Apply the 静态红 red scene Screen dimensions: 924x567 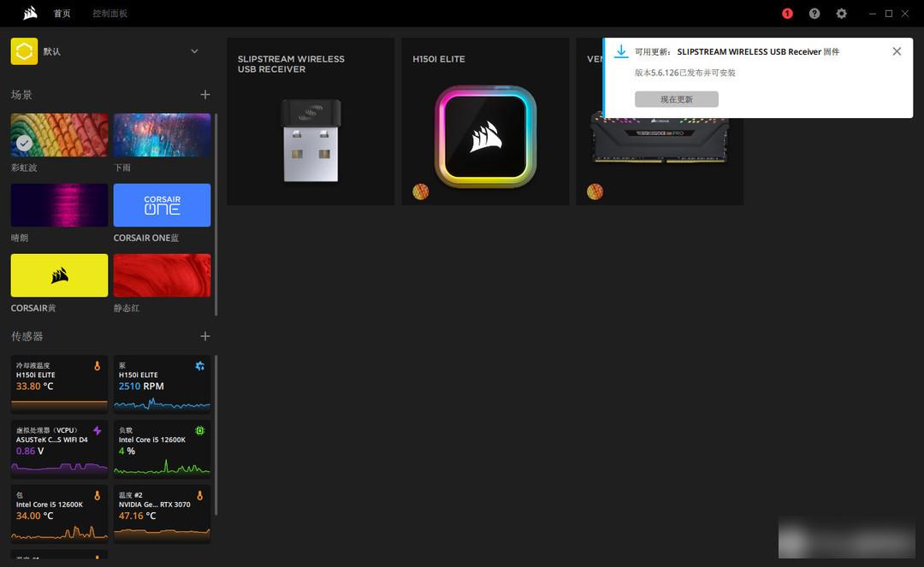(162, 275)
